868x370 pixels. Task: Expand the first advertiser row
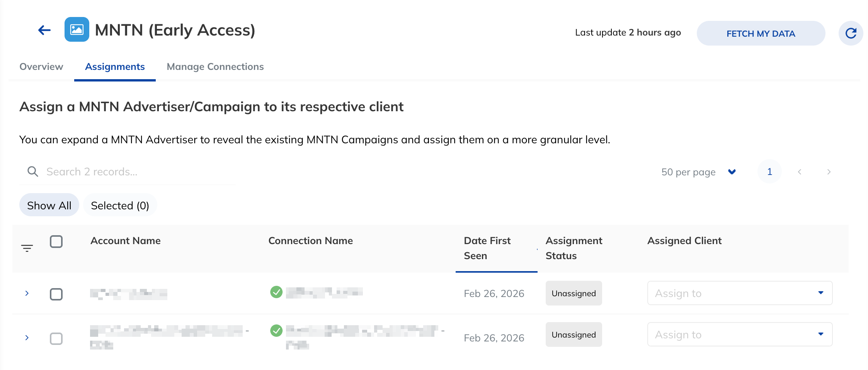[x=27, y=293]
